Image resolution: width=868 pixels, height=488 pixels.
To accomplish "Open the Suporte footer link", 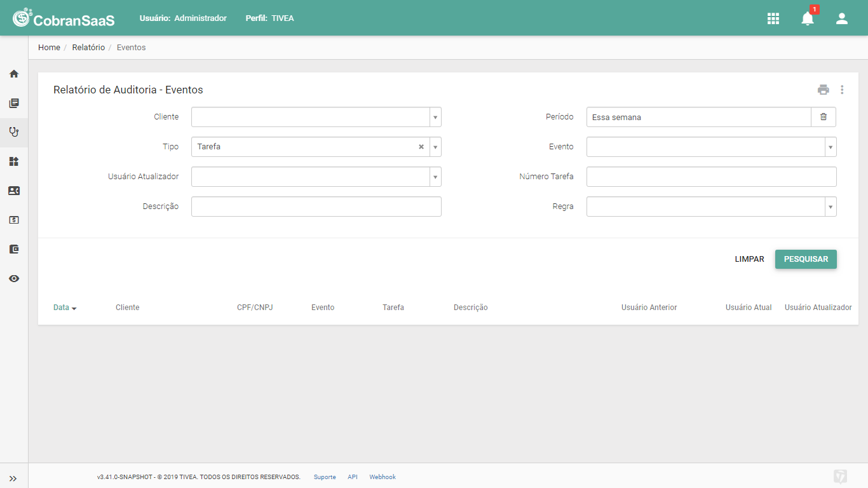I will click(325, 477).
